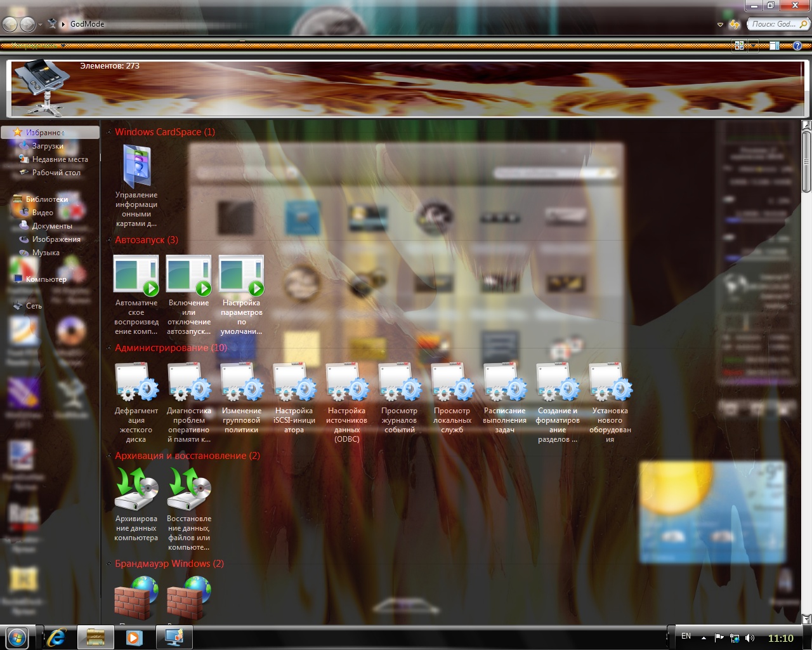Select the Автозапуск (3) group header
Screen dimensions: 812x650
pos(147,240)
